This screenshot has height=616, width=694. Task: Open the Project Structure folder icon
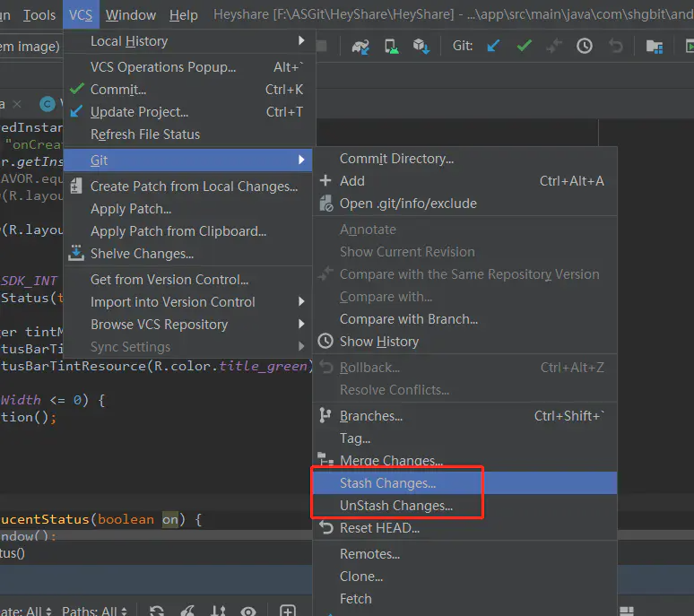[655, 46]
